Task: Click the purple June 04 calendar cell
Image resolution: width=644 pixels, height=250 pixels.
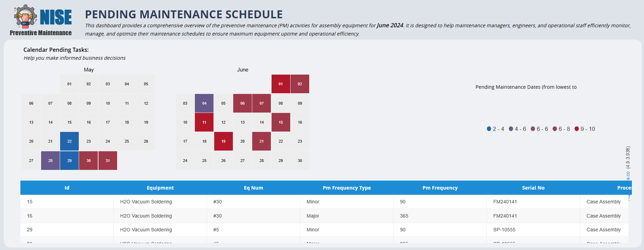Action: (204, 103)
